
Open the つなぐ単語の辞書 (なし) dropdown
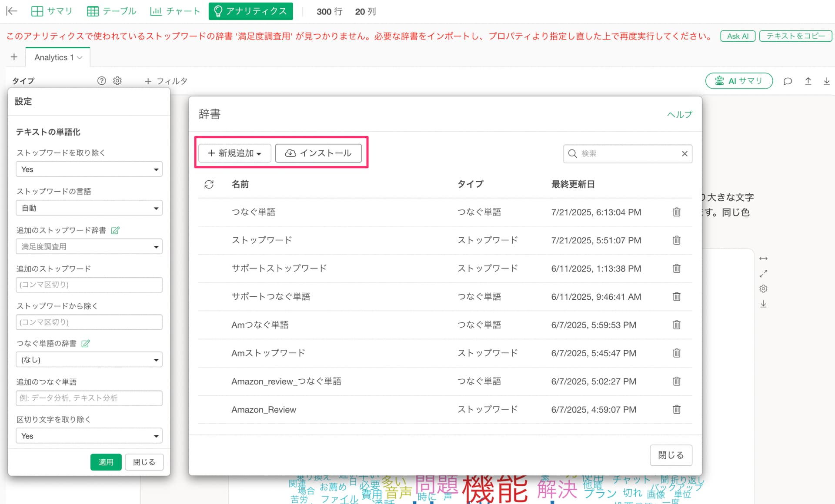point(89,359)
